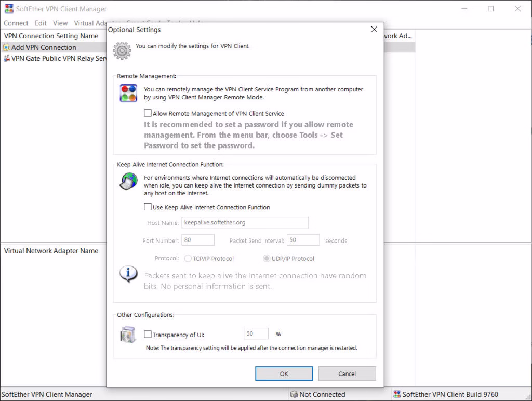Click SoftEther VPN Client Build 9760 status text

tap(450, 395)
